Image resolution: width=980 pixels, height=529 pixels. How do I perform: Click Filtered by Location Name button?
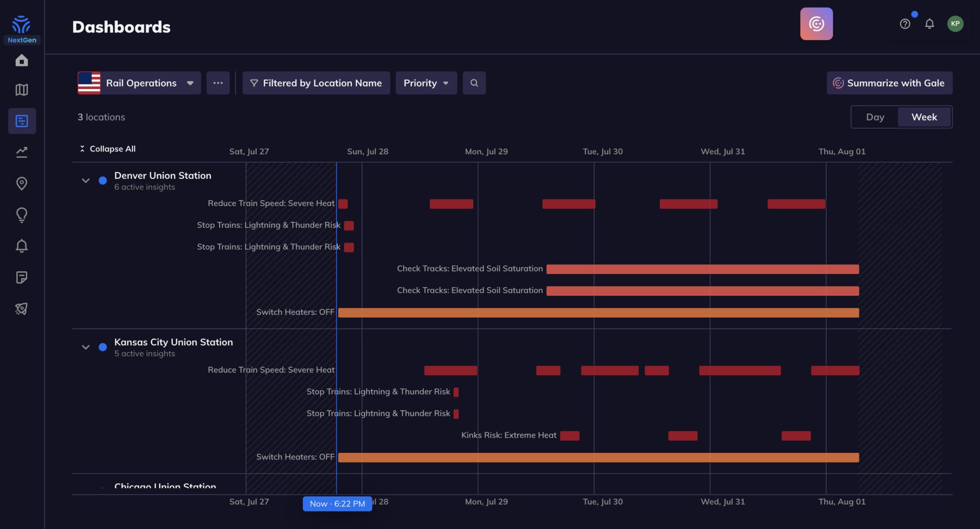316,83
